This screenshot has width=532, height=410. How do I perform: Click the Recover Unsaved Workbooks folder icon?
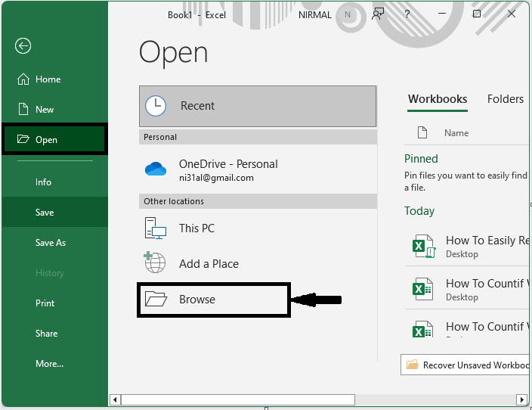tap(413, 365)
